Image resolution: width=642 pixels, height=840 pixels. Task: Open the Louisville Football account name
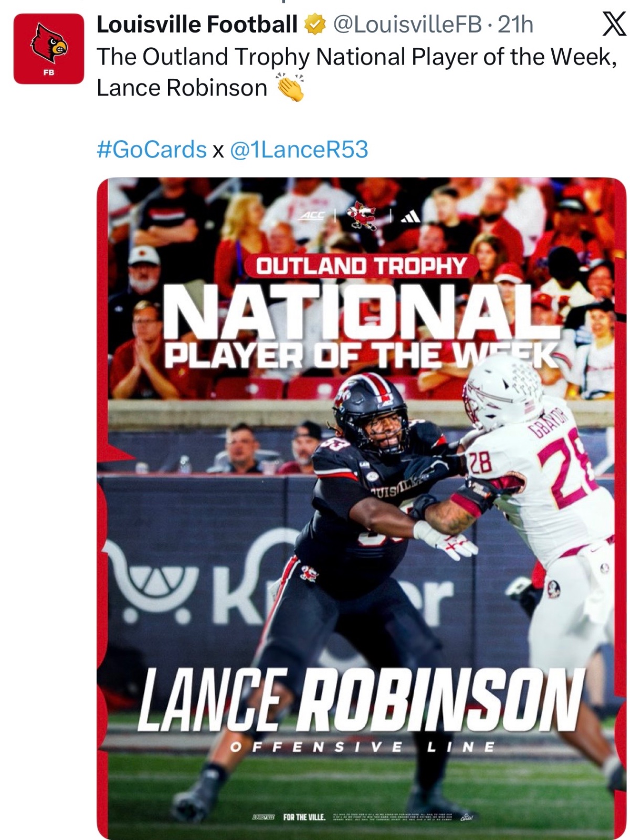197,25
